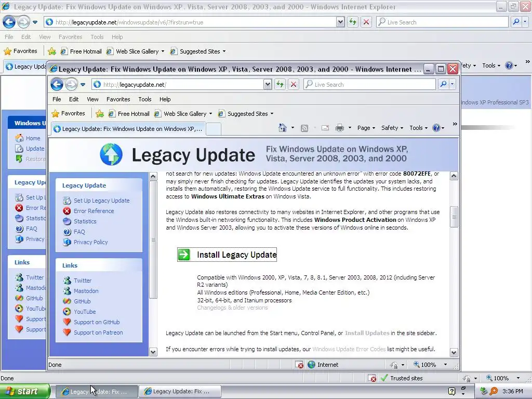
Task: Click search button in background IE window
Action: pos(516,22)
